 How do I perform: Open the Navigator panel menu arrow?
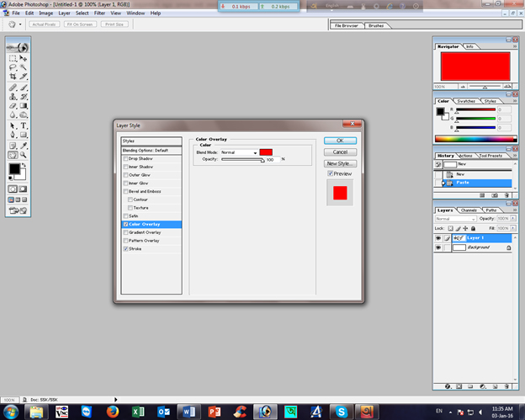click(x=515, y=46)
